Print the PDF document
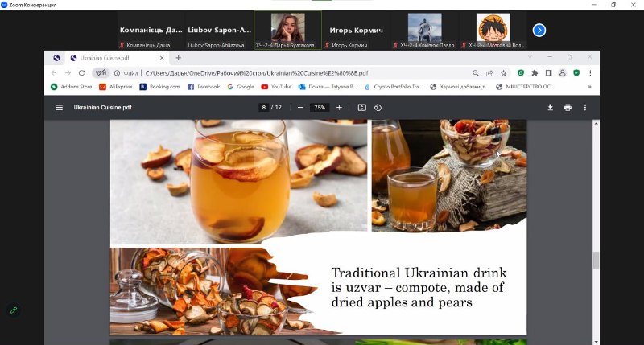The height and width of the screenshot is (345, 644). point(568,107)
